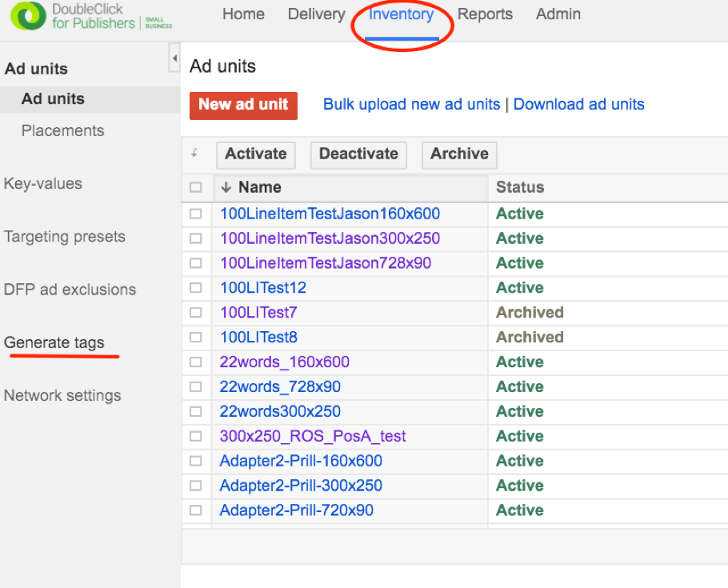Select the Inventory tab
This screenshot has width=728, height=588.
pos(401,14)
